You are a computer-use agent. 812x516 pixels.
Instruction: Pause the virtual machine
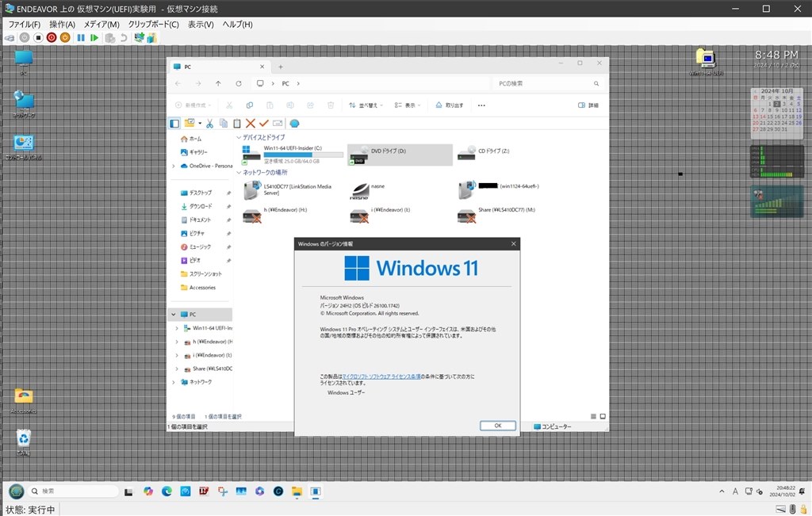point(81,38)
